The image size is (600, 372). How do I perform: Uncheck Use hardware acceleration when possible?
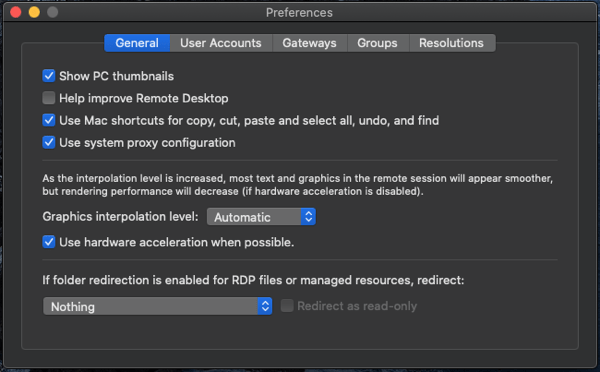point(49,242)
